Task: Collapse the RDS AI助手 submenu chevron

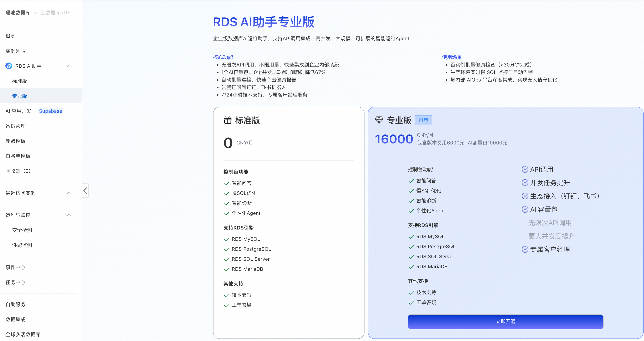Action: [69, 66]
